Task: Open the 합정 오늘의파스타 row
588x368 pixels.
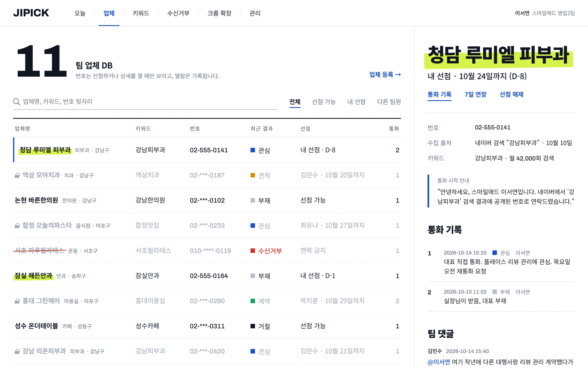Action: [x=207, y=226]
